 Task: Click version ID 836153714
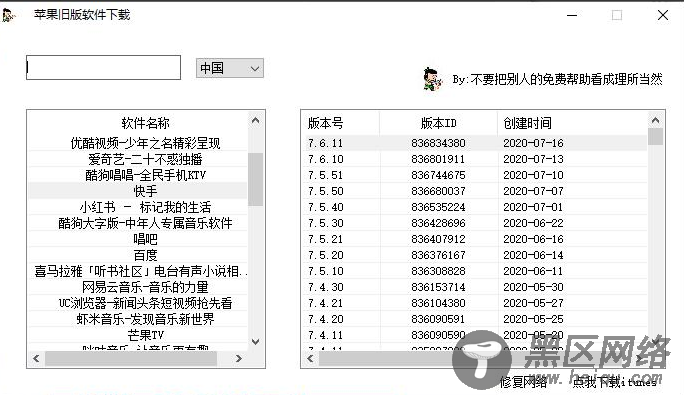point(438,287)
